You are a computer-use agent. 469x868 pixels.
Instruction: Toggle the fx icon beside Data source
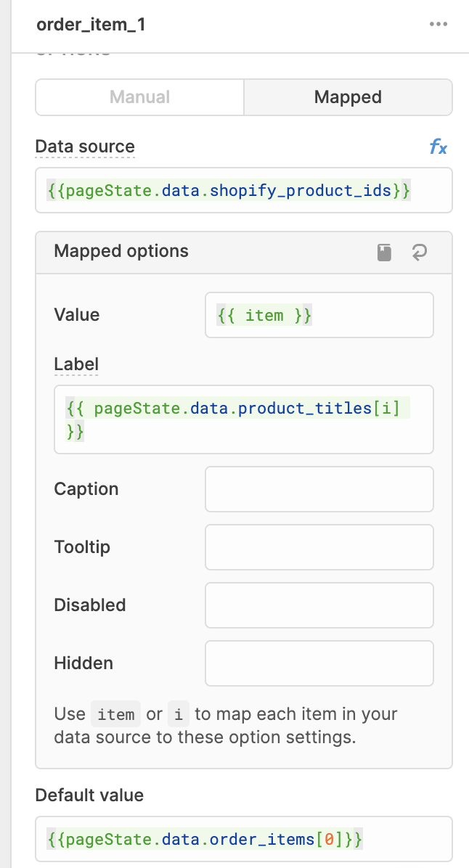438,147
